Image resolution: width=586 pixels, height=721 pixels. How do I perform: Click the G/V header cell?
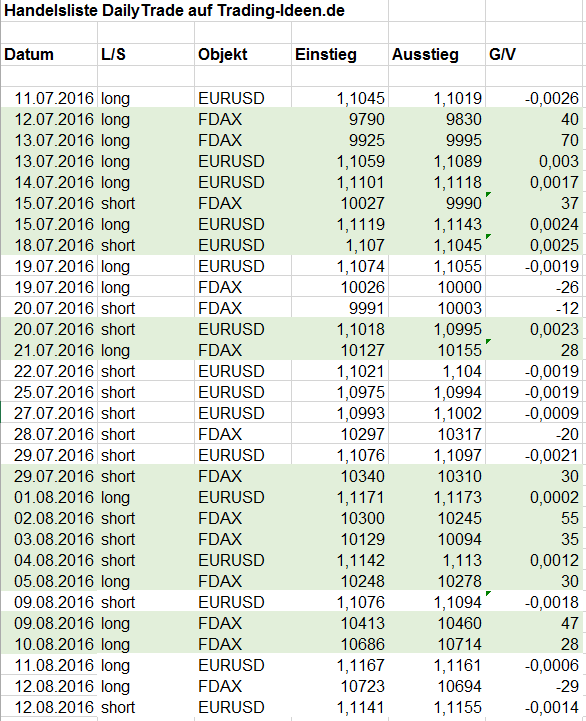(x=536, y=55)
